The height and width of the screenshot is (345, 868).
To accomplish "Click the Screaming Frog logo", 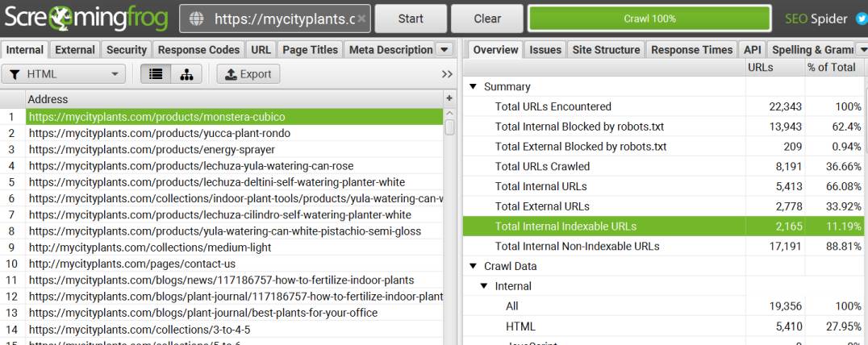I will [86, 19].
